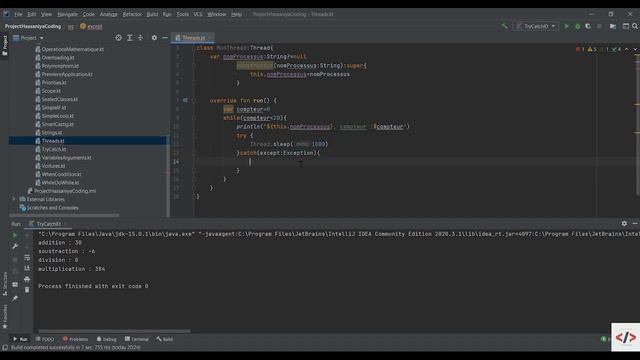This screenshot has height=360, width=640.
Task: Click Run console horizontal scrollbar
Action: point(114,331)
